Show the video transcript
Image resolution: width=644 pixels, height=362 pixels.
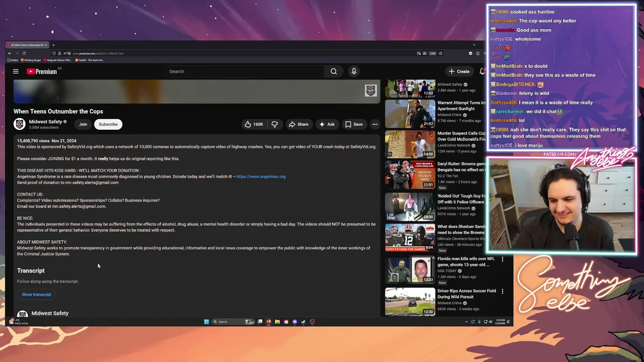coord(36,295)
